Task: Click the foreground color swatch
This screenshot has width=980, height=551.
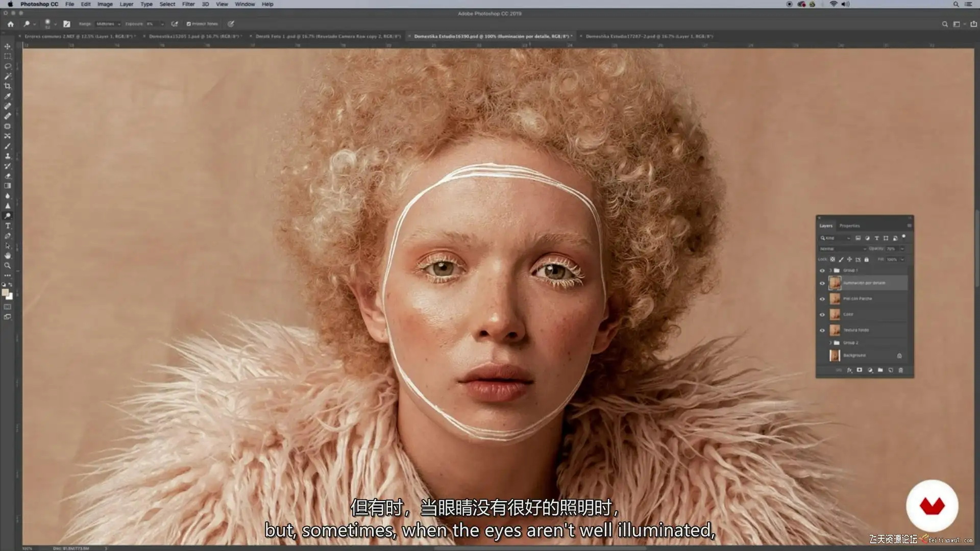Action: pyautogui.click(x=5, y=293)
